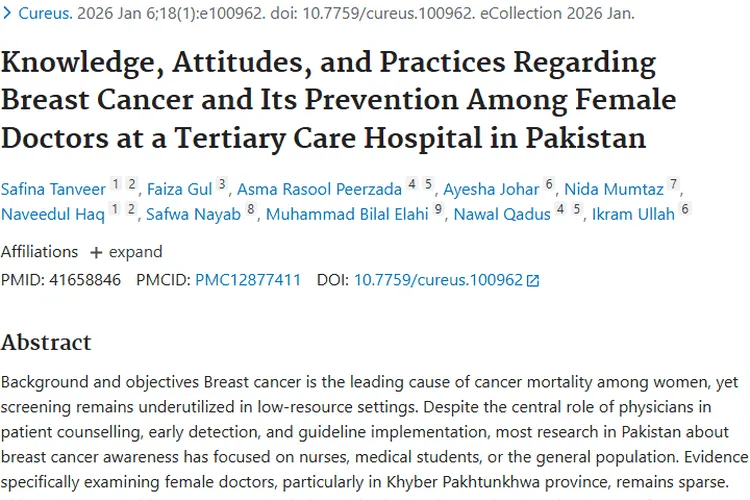
Task: Click affiliation superscript 7 after Nida Mumtaz
Action: coord(673,184)
